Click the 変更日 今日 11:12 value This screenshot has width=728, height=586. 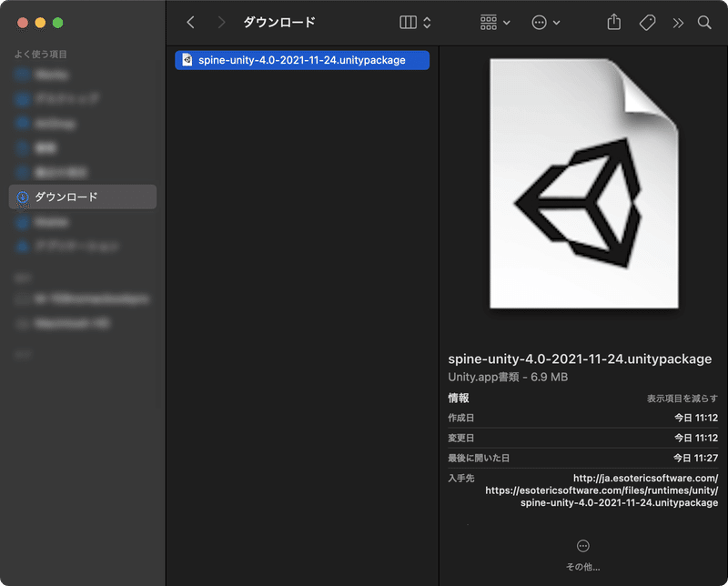point(696,438)
